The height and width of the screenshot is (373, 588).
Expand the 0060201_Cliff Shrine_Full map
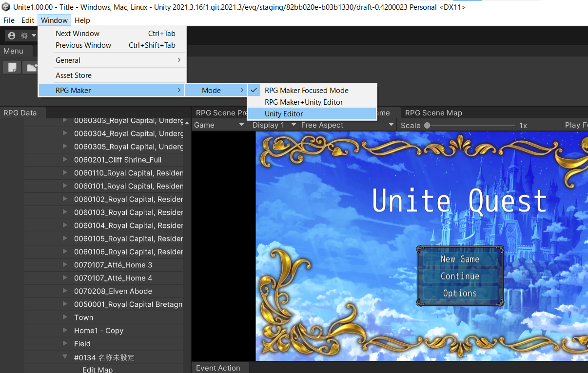[65, 160]
